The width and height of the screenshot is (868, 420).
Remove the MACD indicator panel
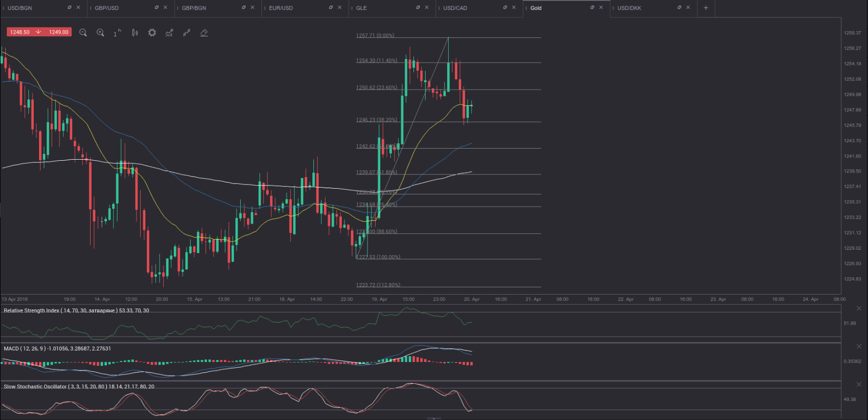coord(859,346)
